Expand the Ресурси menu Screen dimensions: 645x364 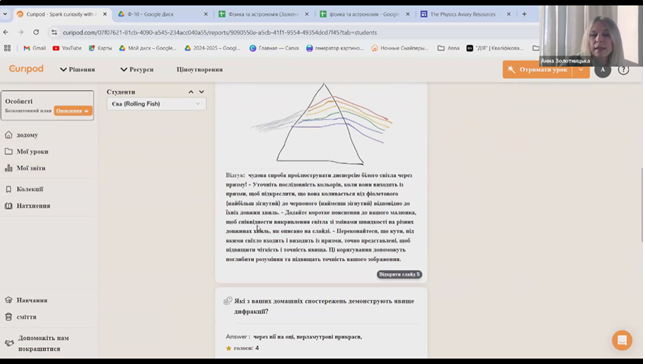click(x=137, y=70)
